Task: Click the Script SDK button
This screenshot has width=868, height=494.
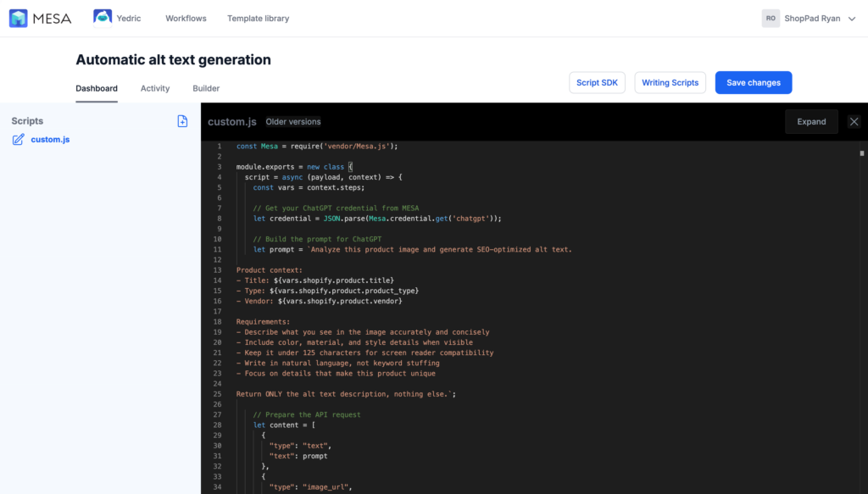Action: [x=597, y=82]
